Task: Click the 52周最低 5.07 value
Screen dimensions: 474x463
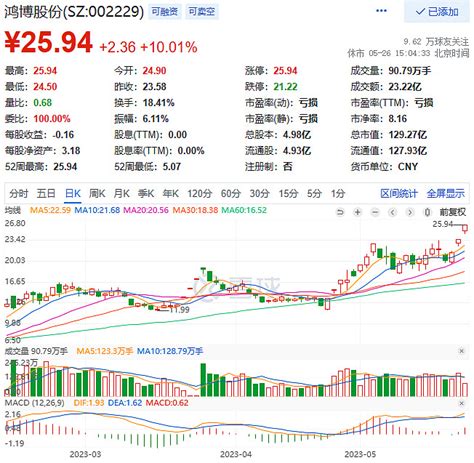Action: [172, 166]
